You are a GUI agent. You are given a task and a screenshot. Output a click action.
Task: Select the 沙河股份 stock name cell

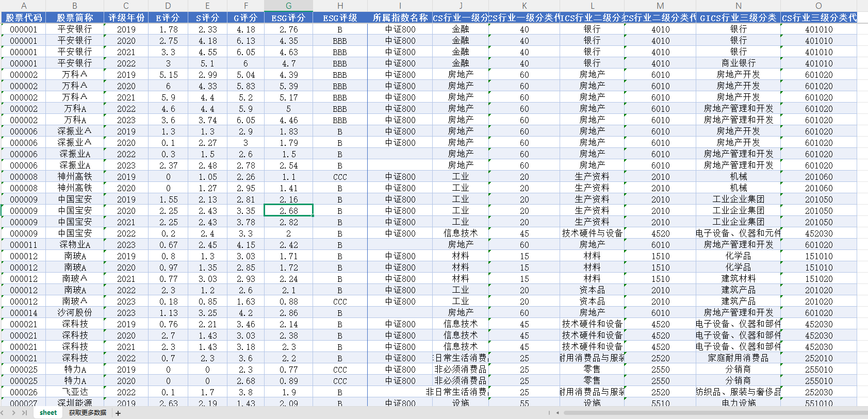pos(75,312)
